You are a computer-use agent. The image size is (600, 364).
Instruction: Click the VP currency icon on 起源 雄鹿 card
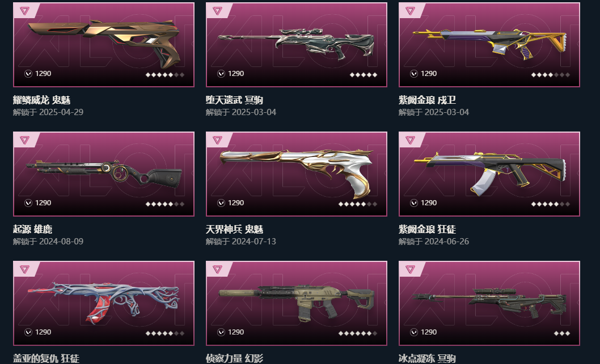tap(28, 203)
